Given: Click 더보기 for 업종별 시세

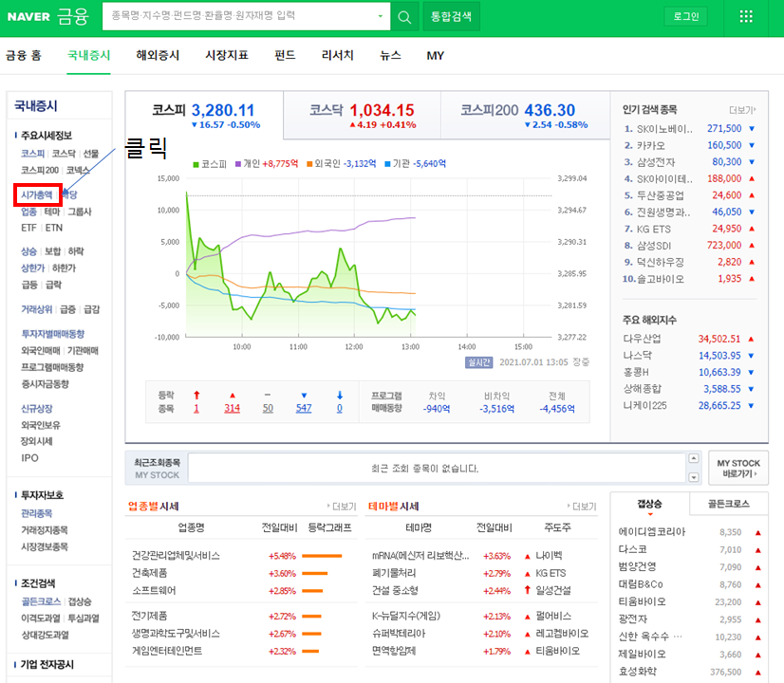Looking at the screenshot, I should (x=342, y=507).
